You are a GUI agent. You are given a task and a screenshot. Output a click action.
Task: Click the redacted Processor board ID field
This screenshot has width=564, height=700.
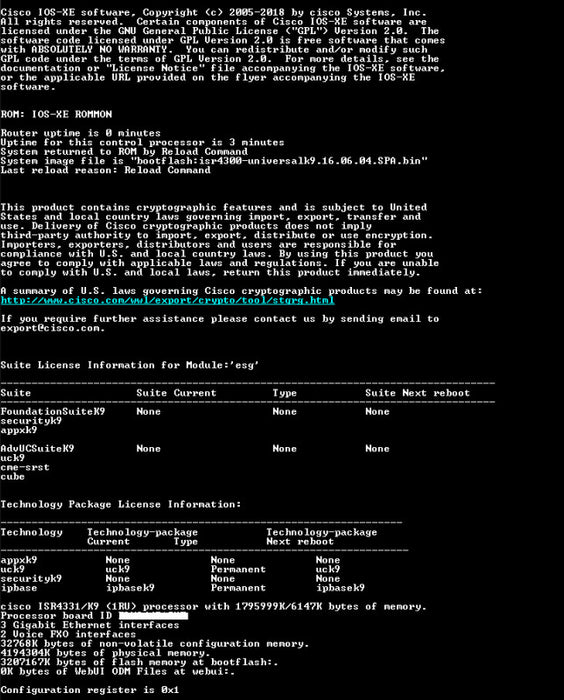[x=153, y=616]
